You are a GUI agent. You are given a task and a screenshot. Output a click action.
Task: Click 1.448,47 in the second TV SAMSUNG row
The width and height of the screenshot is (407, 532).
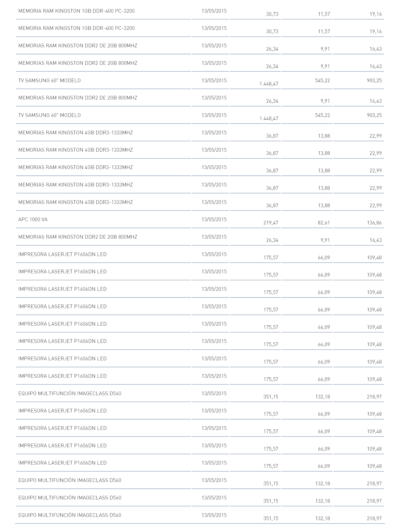click(x=269, y=118)
